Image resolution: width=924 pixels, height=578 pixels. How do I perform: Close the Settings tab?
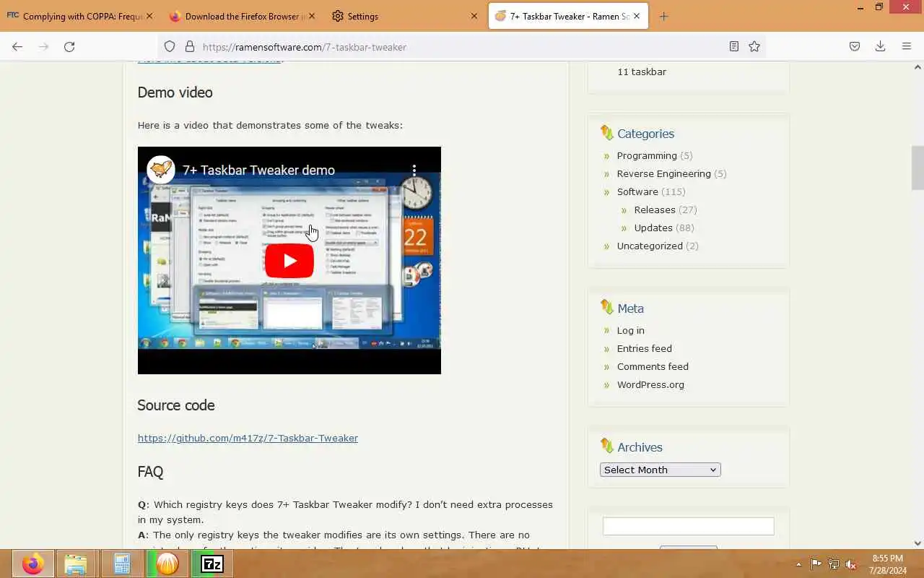(474, 16)
